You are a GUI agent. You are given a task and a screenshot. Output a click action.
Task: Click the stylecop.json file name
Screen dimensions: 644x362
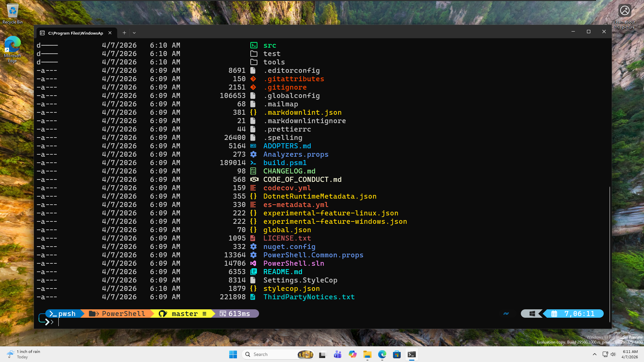(x=292, y=289)
